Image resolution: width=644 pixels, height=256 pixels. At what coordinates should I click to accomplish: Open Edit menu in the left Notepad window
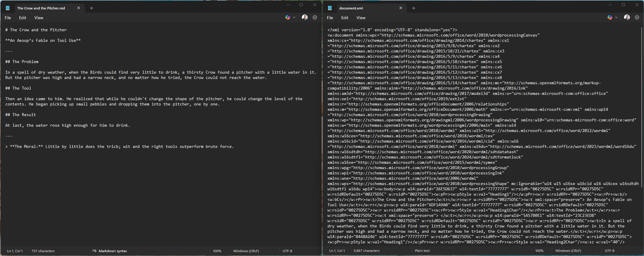23,18
